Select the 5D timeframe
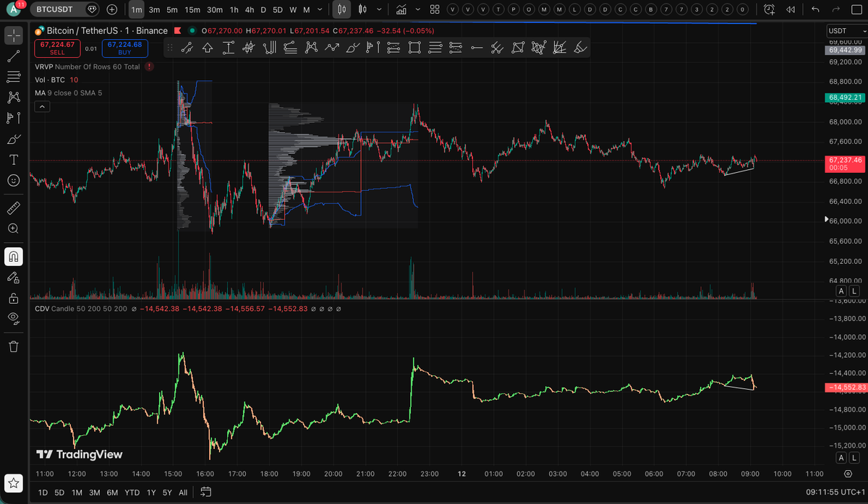 point(277,9)
